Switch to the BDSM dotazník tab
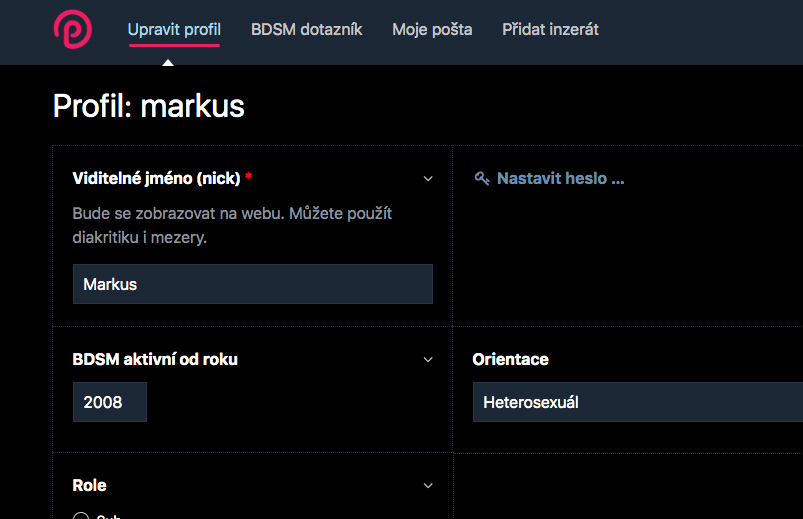 [x=306, y=30]
